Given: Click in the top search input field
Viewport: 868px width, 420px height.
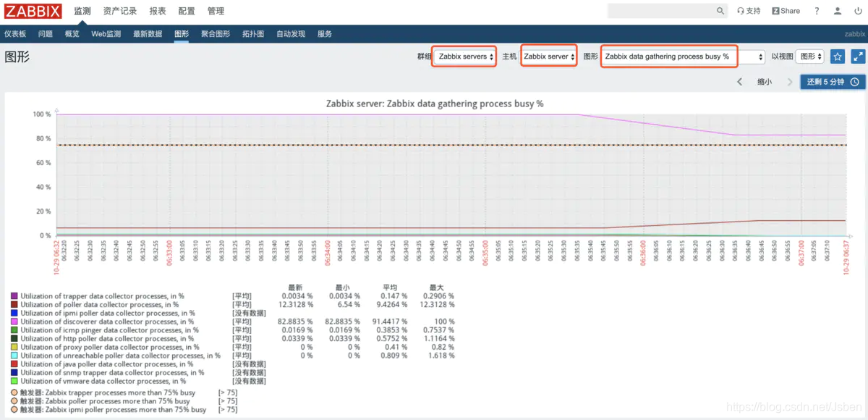Looking at the screenshot, I should coord(660,11).
